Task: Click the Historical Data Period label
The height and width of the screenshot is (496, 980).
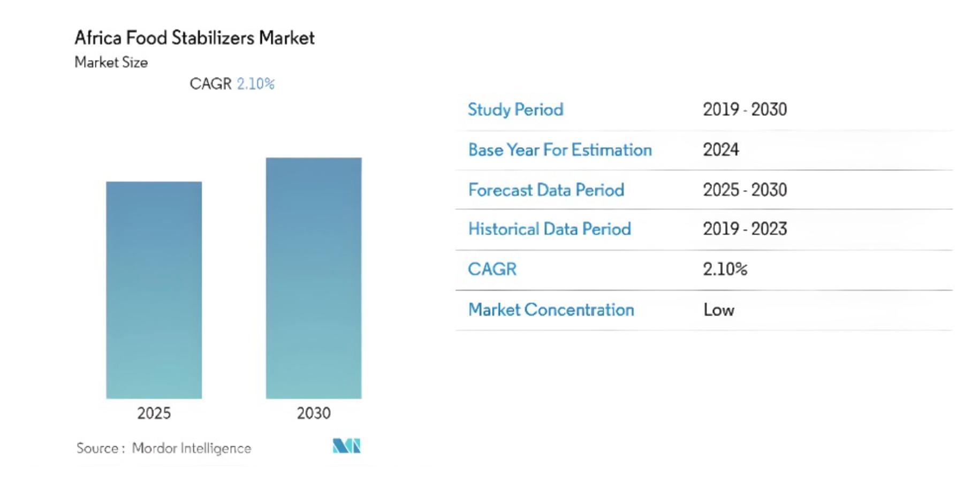Action: pos(549,229)
